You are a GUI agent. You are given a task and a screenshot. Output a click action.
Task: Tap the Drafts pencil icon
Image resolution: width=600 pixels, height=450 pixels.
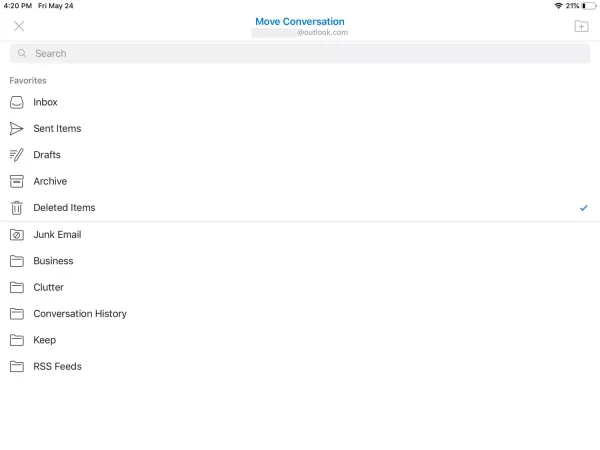pos(16,155)
